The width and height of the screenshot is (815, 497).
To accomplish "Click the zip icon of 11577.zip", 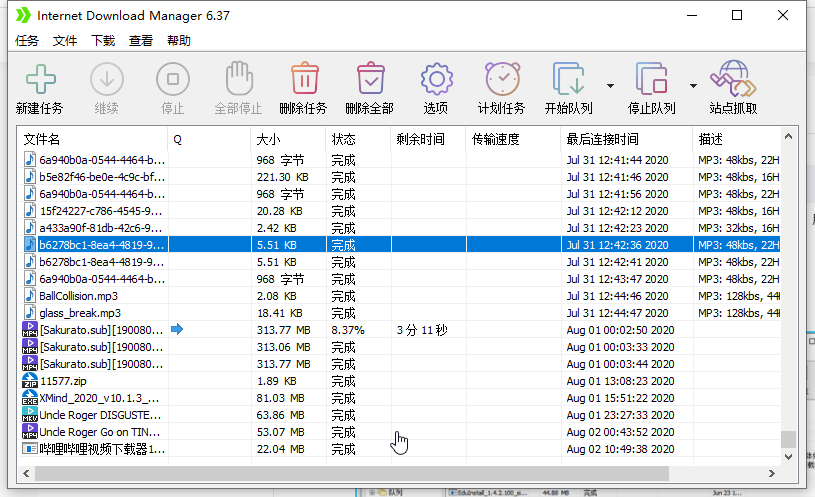I will coord(30,381).
